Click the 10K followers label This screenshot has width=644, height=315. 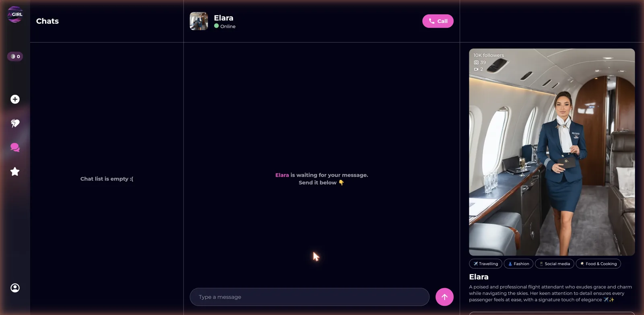tap(489, 55)
